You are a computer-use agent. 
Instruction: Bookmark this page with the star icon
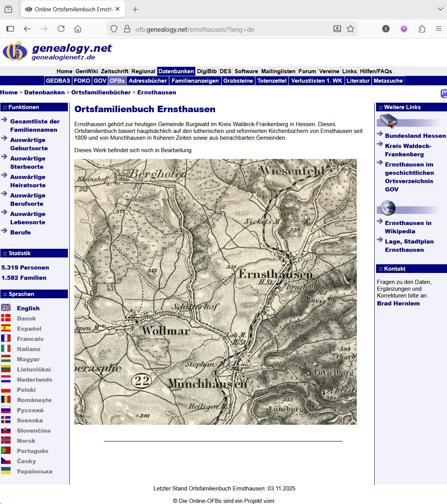(x=350, y=29)
